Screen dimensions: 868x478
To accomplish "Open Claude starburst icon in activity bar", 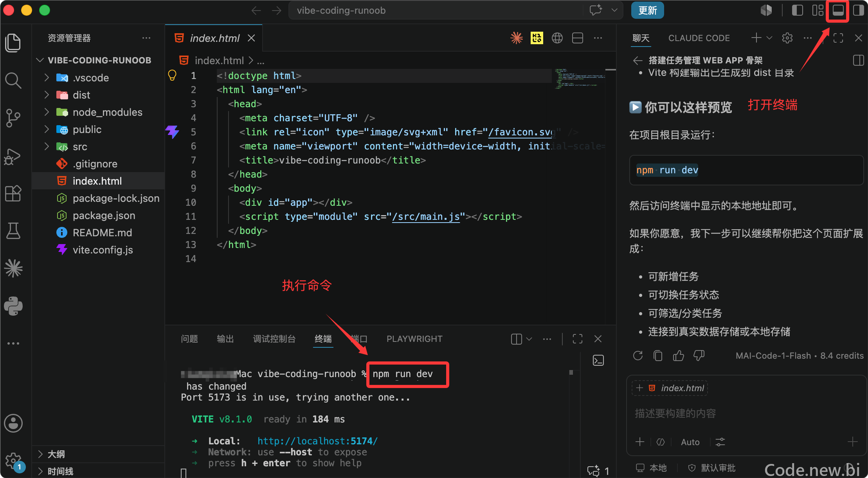I will (x=13, y=268).
